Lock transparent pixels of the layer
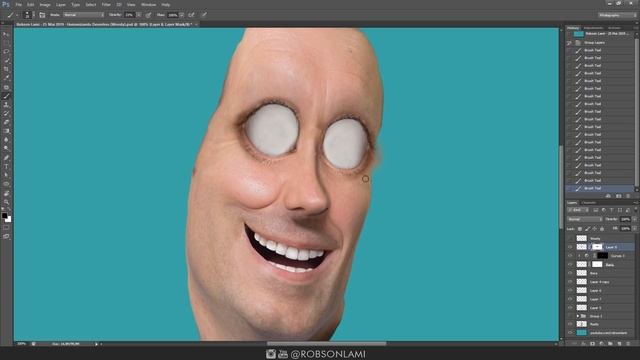 point(580,229)
